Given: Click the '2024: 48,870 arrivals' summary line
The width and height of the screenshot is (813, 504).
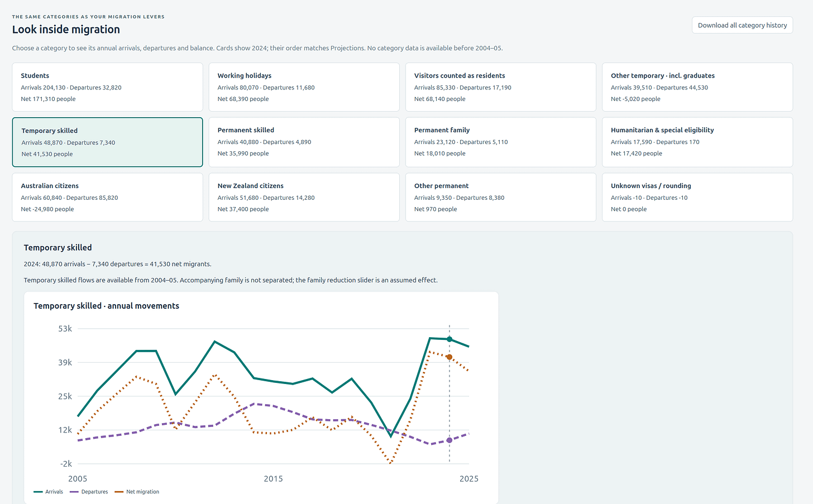Looking at the screenshot, I should [117, 264].
